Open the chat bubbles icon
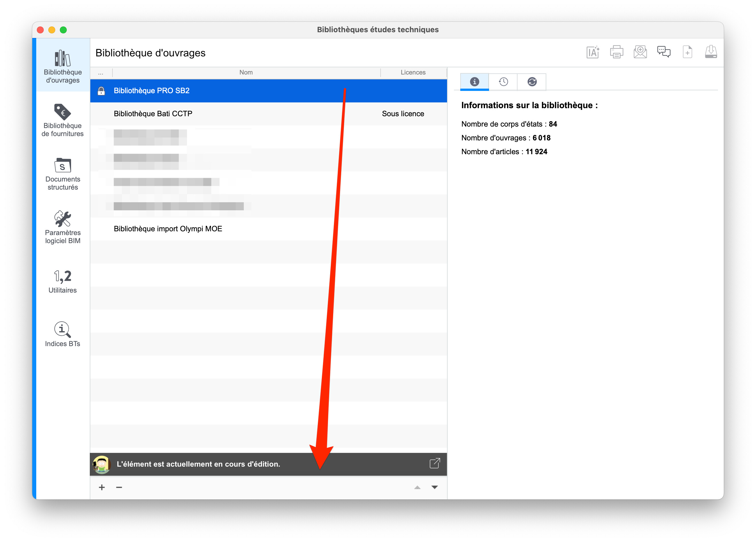Screen dimensions: 756x542 click(x=664, y=52)
